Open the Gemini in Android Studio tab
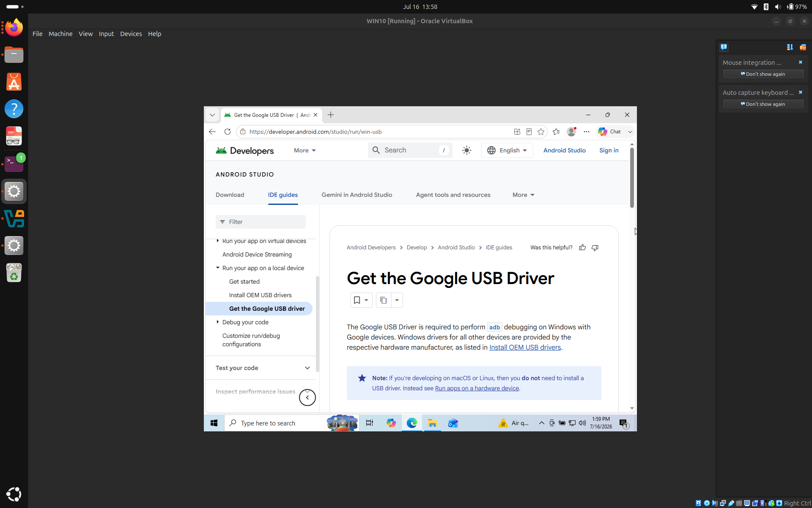The width and height of the screenshot is (812, 508). tap(357, 195)
